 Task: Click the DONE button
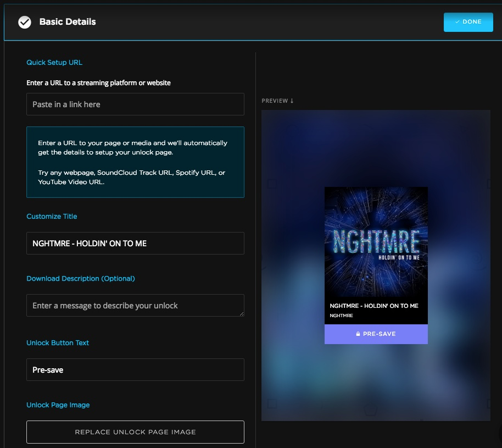click(x=468, y=22)
